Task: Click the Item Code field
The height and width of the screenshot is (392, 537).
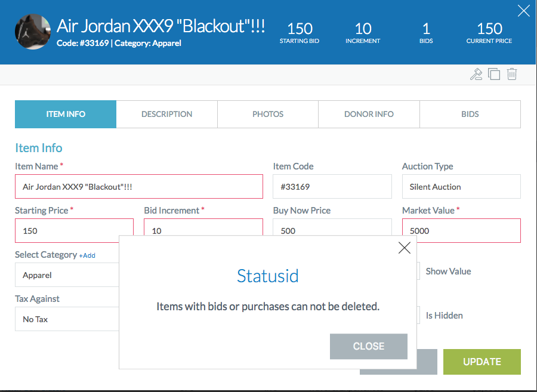Action: (x=332, y=187)
